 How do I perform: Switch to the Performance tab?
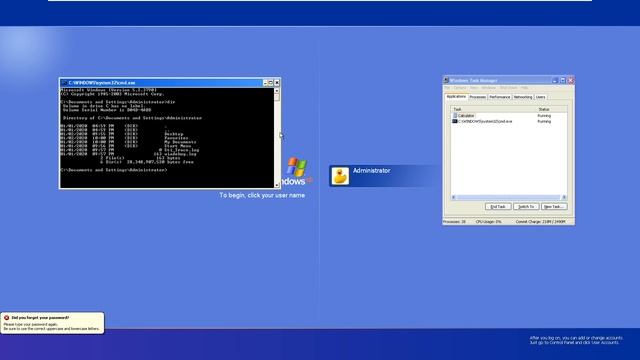tap(500, 97)
